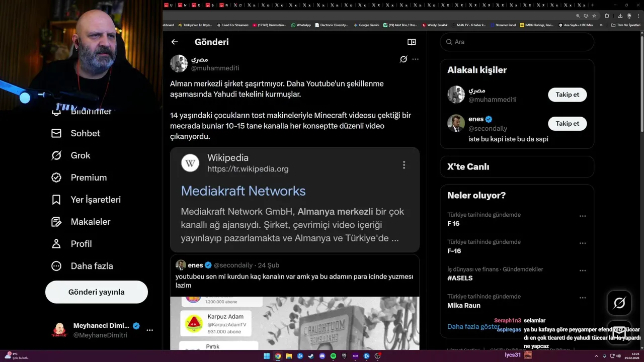644x362 pixels.
Task: Open enes profile in Alakalı kişiler
Action: (x=475, y=119)
